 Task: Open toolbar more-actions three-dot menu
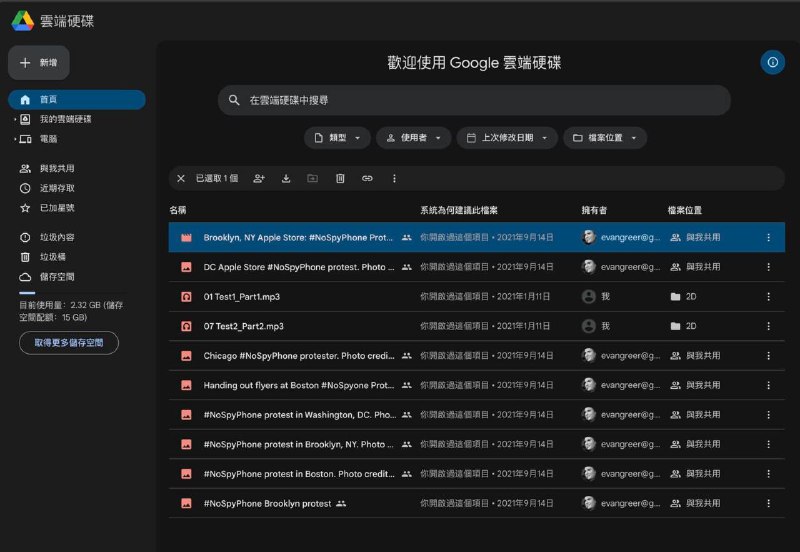click(394, 179)
